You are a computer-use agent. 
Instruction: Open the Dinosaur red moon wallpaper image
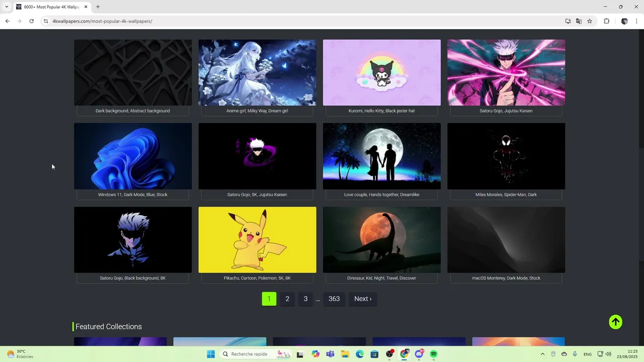coord(382,240)
